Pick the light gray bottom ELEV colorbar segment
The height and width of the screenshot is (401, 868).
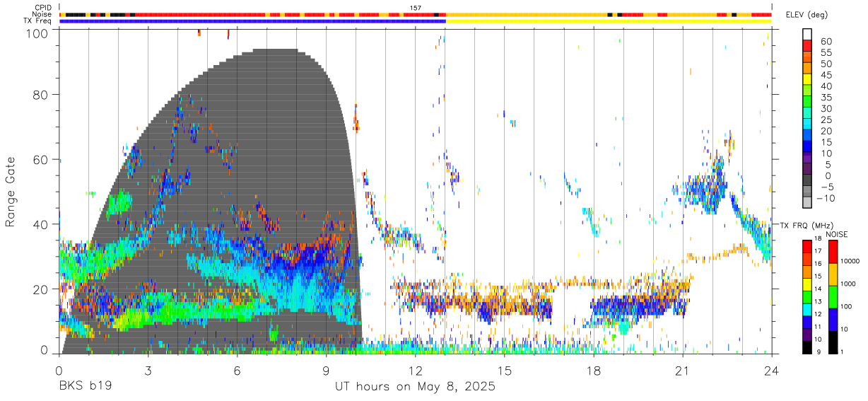click(807, 203)
